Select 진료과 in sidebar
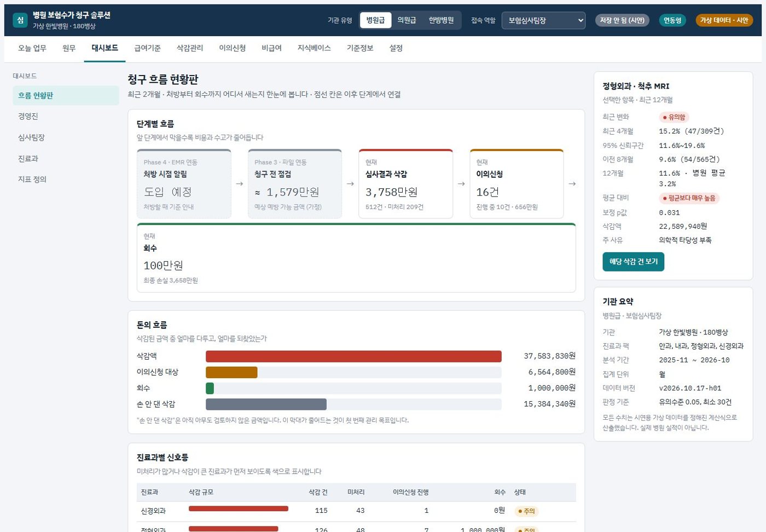The width and height of the screenshot is (766, 532). (66, 158)
